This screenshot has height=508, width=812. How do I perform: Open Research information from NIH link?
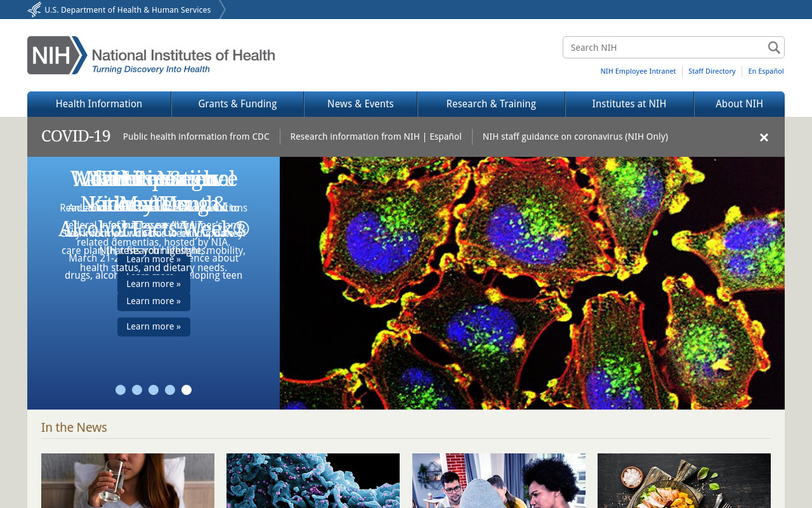pyautogui.click(x=355, y=137)
